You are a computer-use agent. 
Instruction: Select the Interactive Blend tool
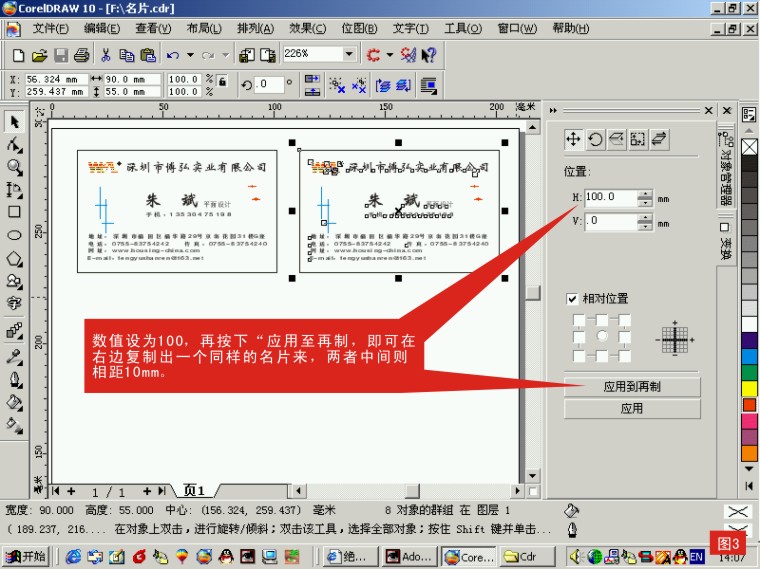point(15,331)
